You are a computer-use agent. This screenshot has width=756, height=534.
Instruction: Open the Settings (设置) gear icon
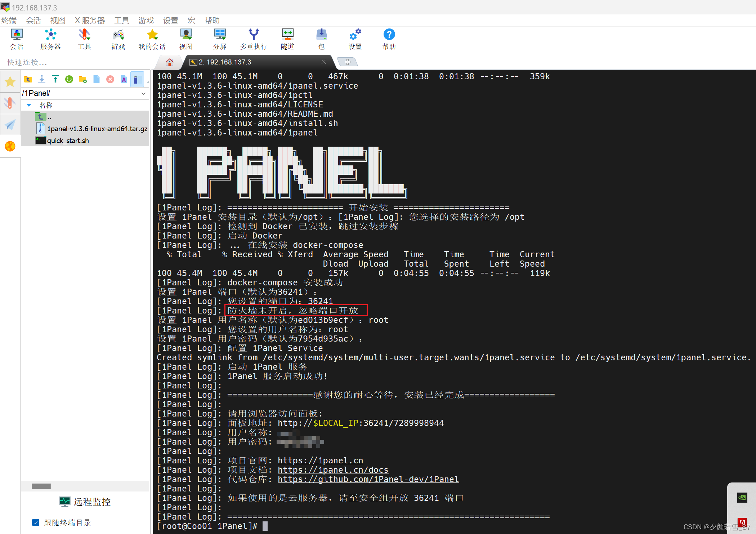355,39
